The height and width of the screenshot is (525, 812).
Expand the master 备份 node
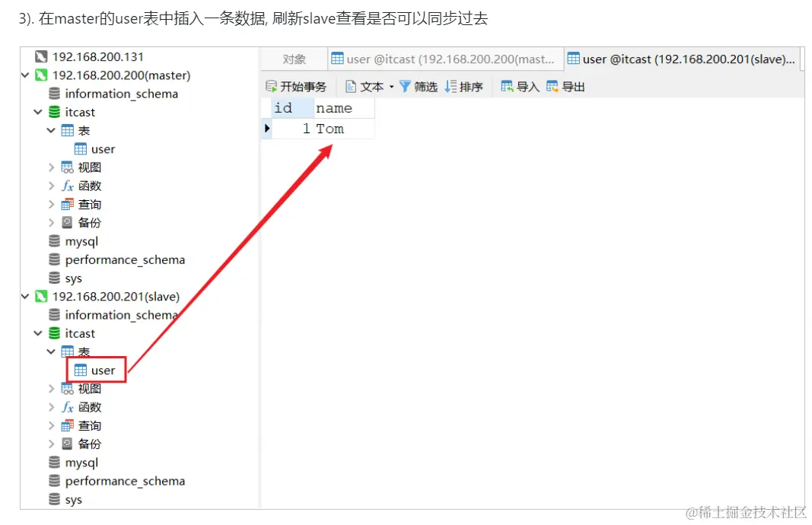click(51, 223)
